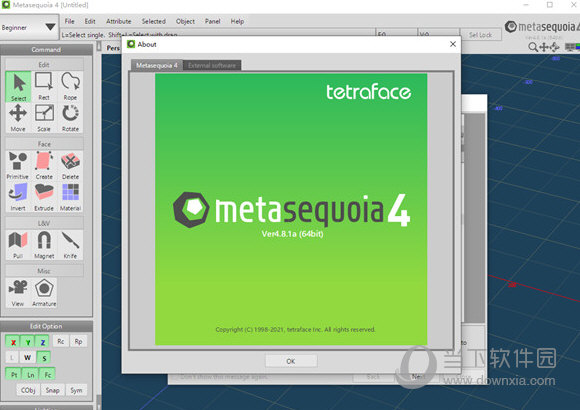The image size is (580, 410).
Task: Open the Object menu
Action: coord(185,21)
